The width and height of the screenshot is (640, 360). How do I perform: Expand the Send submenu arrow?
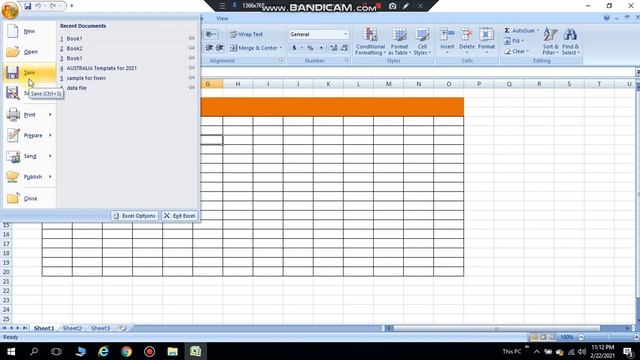(50, 156)
